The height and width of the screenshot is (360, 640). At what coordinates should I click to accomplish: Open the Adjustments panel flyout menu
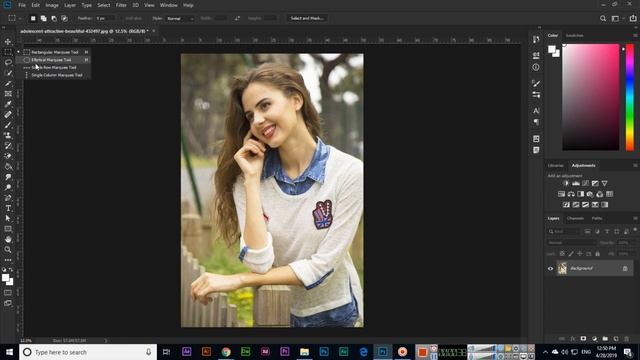tap(635, 166)
